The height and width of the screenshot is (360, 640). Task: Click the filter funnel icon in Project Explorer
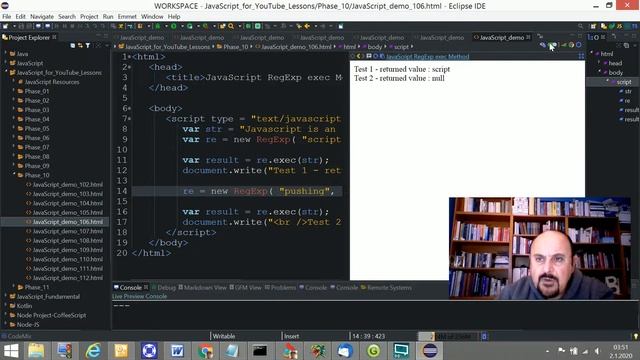click(x=87, y=46)
